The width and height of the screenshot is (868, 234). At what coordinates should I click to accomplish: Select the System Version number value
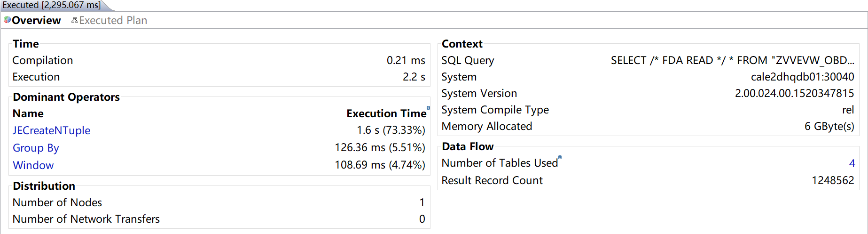794,93
